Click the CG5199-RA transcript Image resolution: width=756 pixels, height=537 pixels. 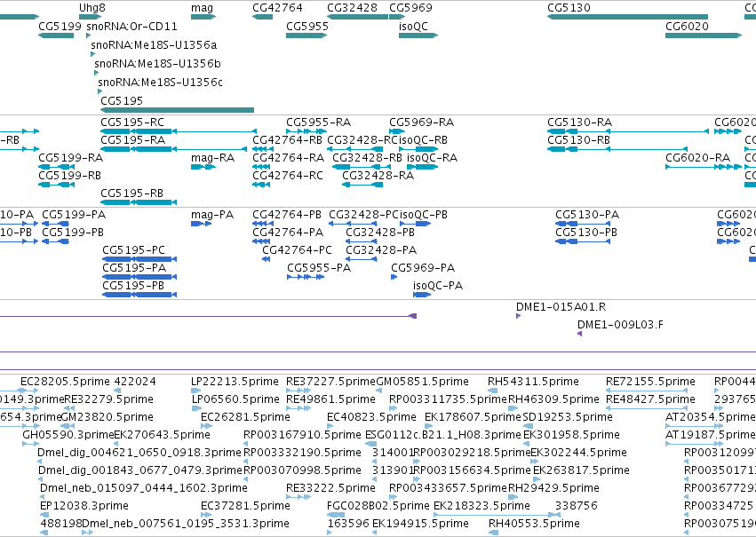tap(56, 167)
